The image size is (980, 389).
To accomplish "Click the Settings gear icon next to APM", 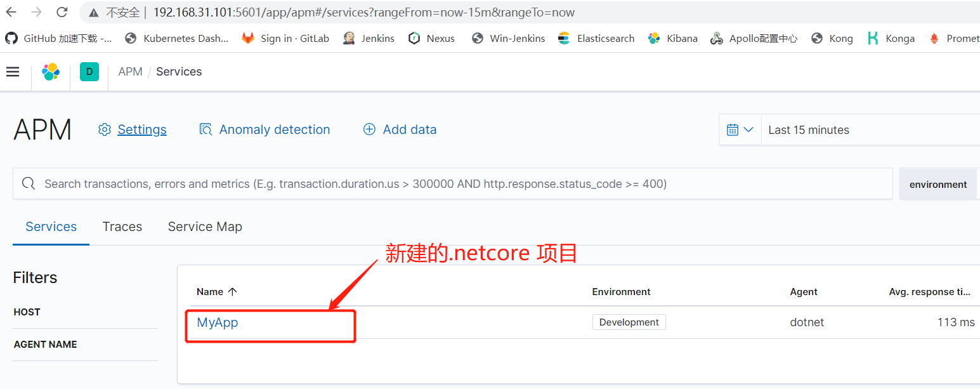I will tap(105, 129).
